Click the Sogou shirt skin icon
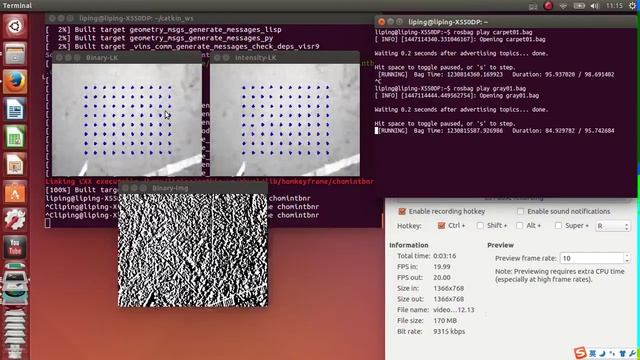Viewport: 640px width, 360px height. 623,353
